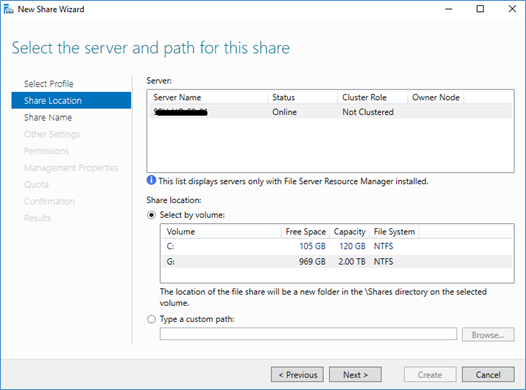Maximize the wizard window
Image resolution: width=526 pixels, height=390 pixels.
point(480,9)
